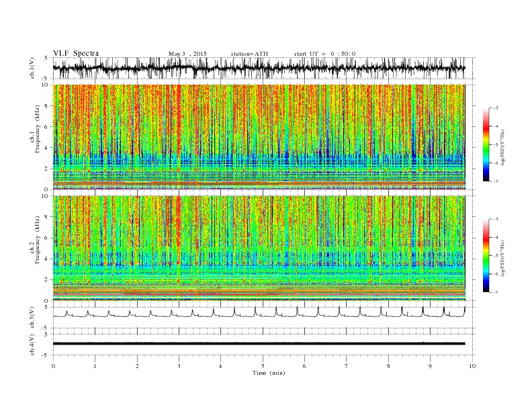Click the "station=ATH" header label
The image size is (532, 411).
pyautogui.click(x=249, y=54)
